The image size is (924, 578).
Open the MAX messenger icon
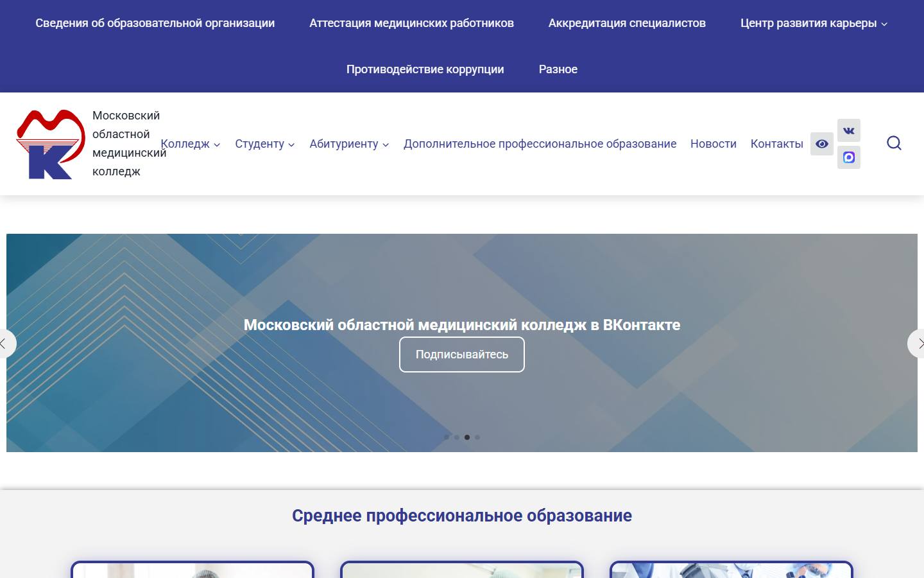[x=849, y=157]
